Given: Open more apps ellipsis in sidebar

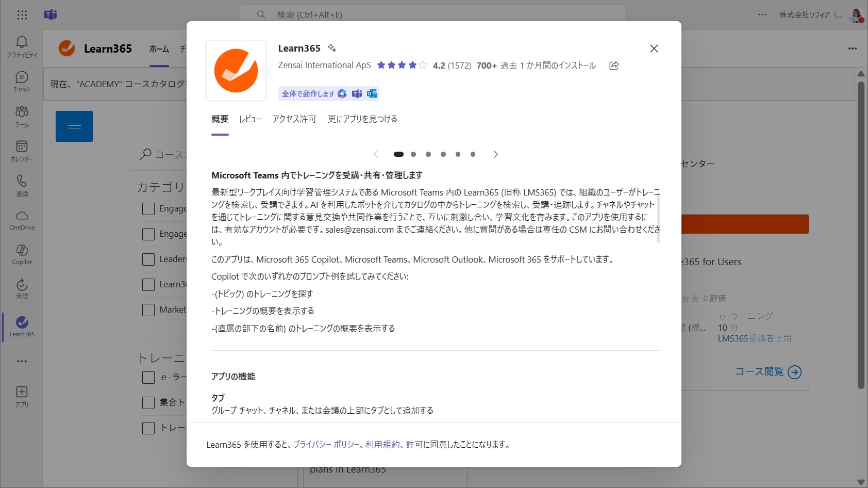Looking at the screenshot, I should (22, 361).
